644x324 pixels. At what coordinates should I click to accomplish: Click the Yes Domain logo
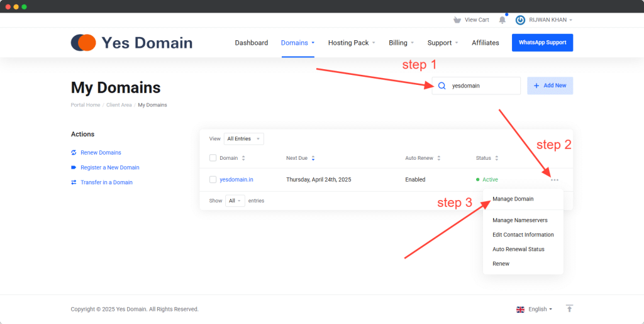coord(131,43)
